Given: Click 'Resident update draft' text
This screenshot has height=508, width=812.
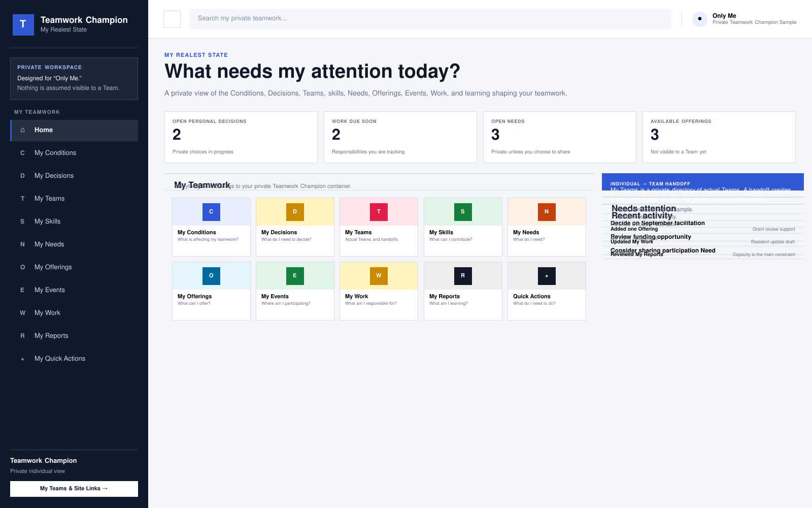Looking at the screenshot, I should pos(773,242).
